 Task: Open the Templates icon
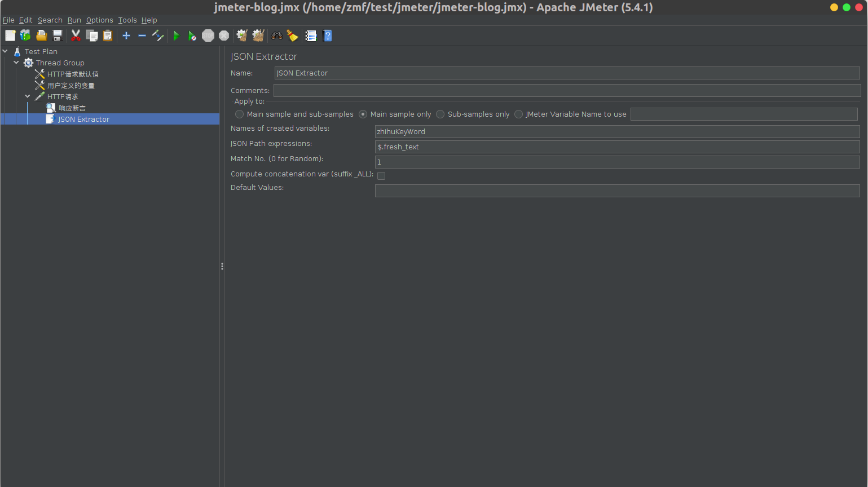[x=25, y=36]
